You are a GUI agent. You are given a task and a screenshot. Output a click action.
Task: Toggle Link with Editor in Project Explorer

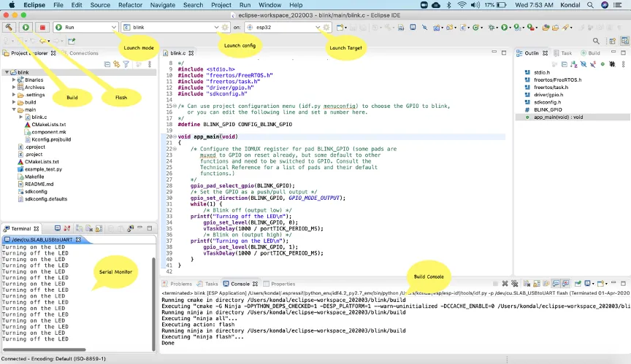tap(116, 64)
